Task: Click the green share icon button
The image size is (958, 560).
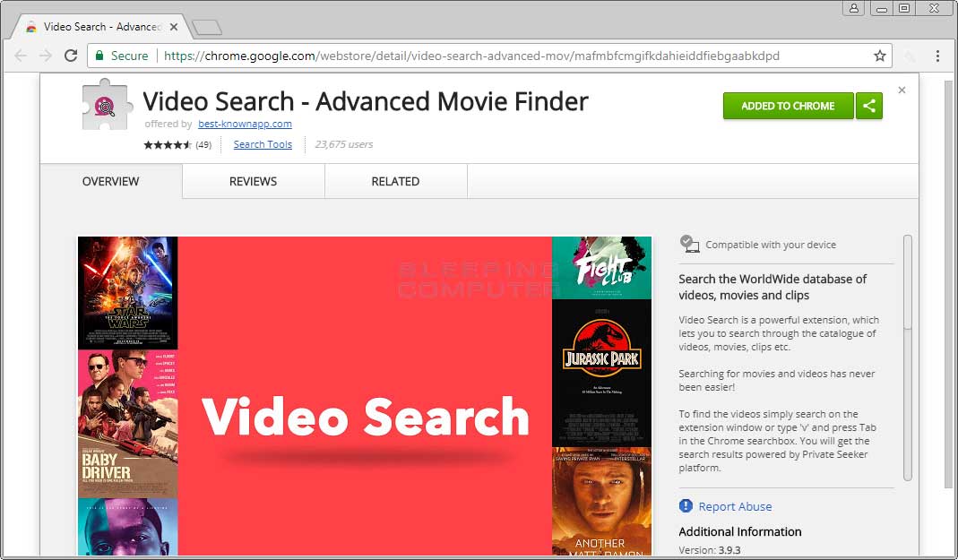Action: (x=869, y=107)
